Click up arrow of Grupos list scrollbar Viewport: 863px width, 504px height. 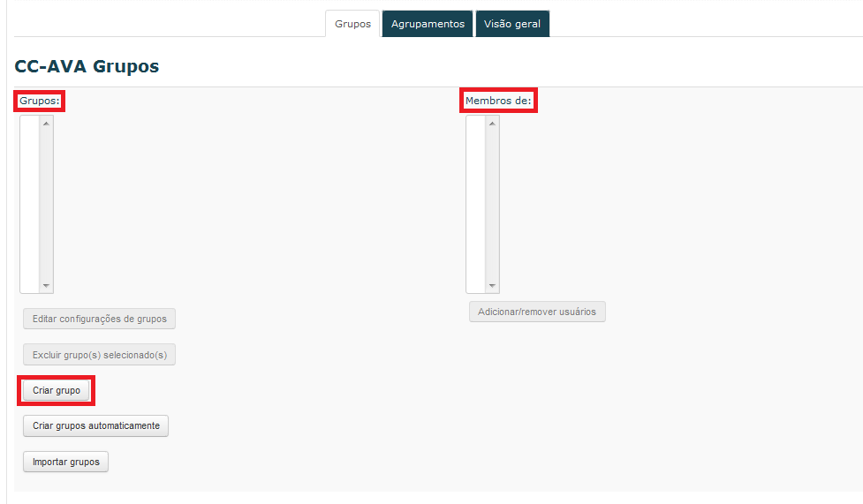point(47,122)
